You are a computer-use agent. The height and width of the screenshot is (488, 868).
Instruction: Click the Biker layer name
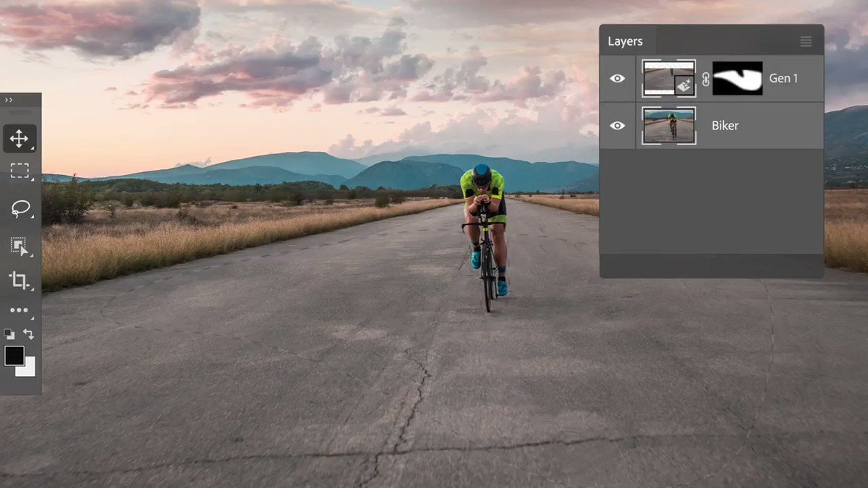pos(725,126)
